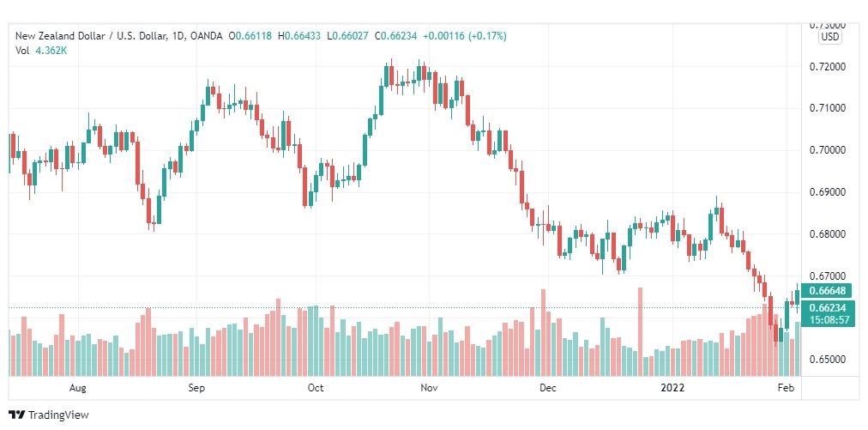Click the Sep label on time axis

(x=196, y=388)
